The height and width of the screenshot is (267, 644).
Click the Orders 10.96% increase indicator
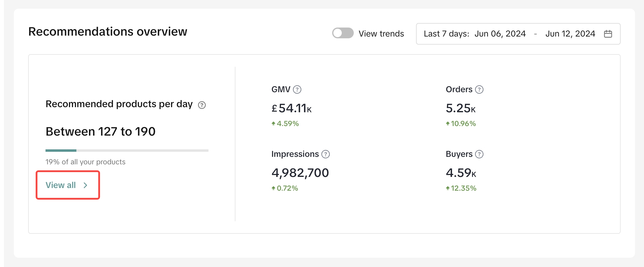click(461, 124)
